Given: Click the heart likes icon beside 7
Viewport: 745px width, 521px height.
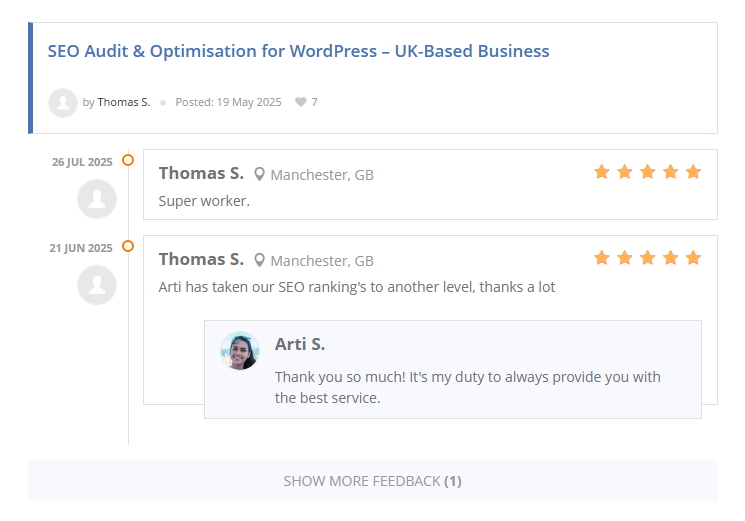Looking at the screenshot, I should (x=300, y=102).
